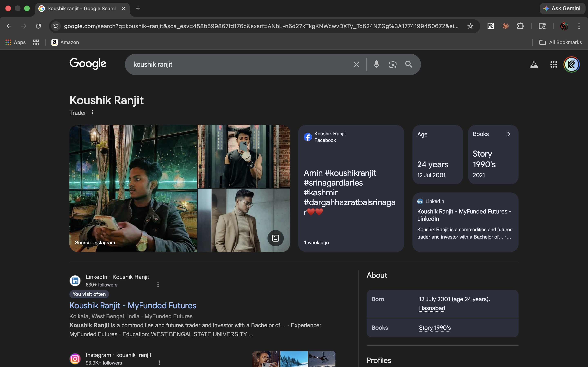588x367 pixels.
Task: Bookmark this page with star icon
Action: pyautogui.click(x=470, y=26)
